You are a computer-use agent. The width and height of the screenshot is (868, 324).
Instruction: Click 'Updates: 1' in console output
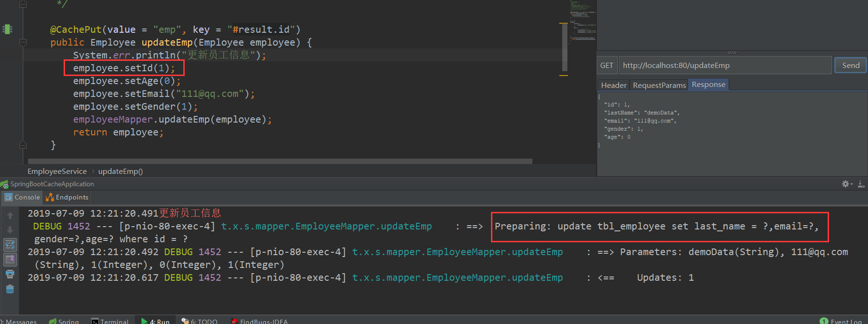(665, 277)
